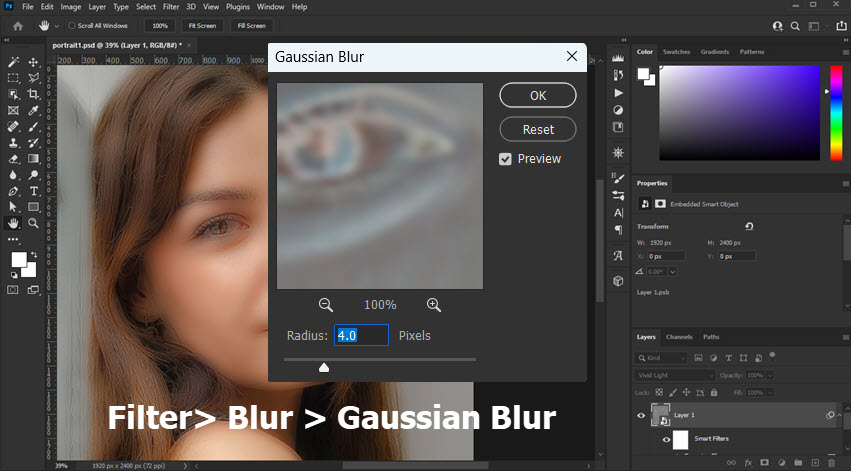Switch to the Swatches tab
851x471 pixels.
pos(676,52)
